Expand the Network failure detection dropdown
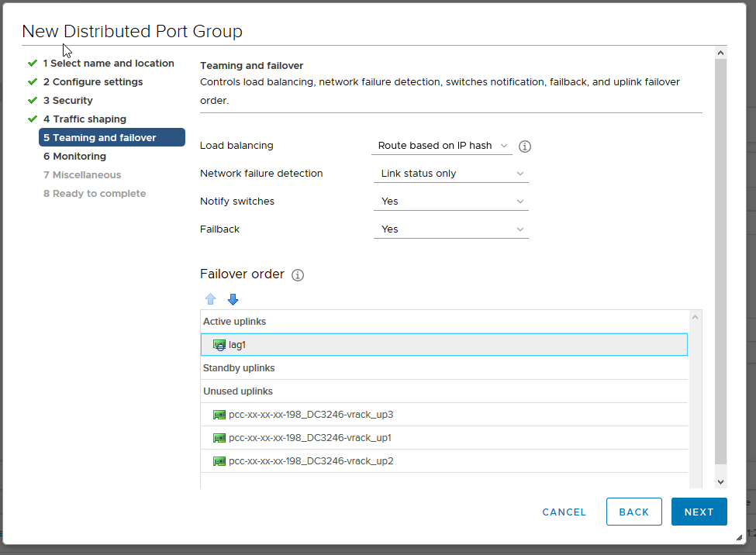This screenshot has width=756, height=555. tap(450, 174)
